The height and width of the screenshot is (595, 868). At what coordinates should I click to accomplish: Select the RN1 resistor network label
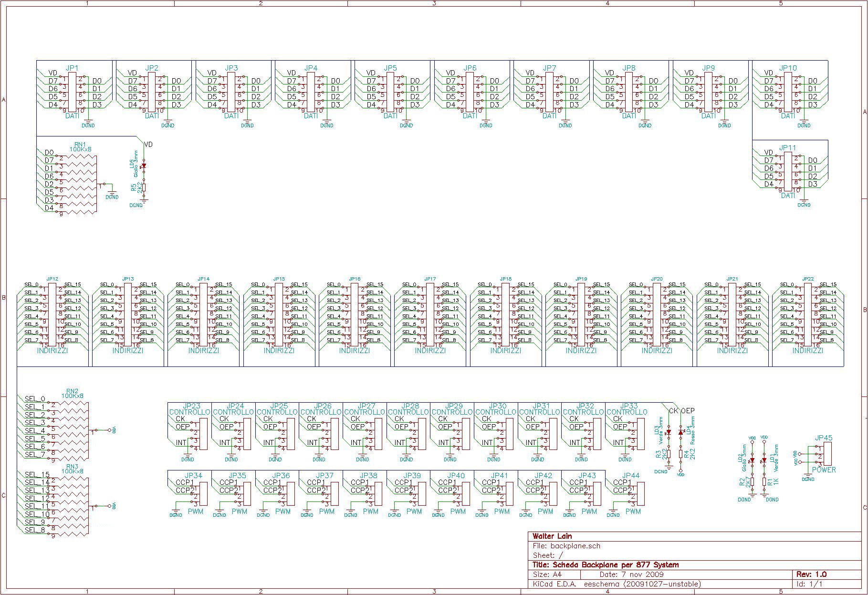(80, 144)
